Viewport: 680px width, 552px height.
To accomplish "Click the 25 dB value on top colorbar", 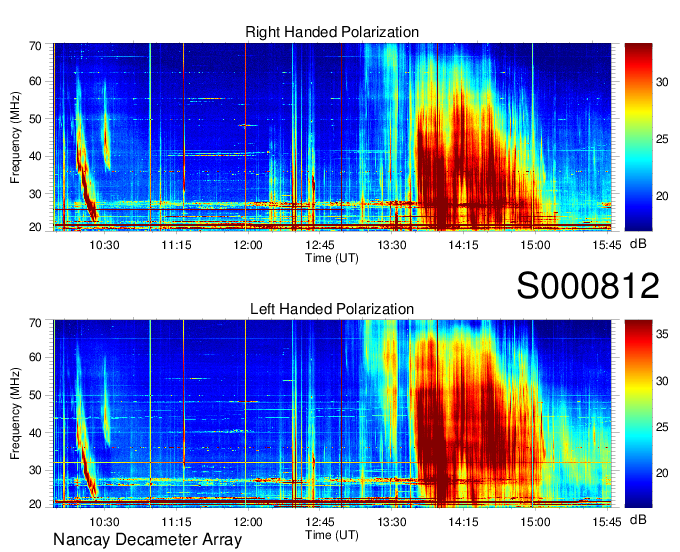I will click(x=662, y=139).
